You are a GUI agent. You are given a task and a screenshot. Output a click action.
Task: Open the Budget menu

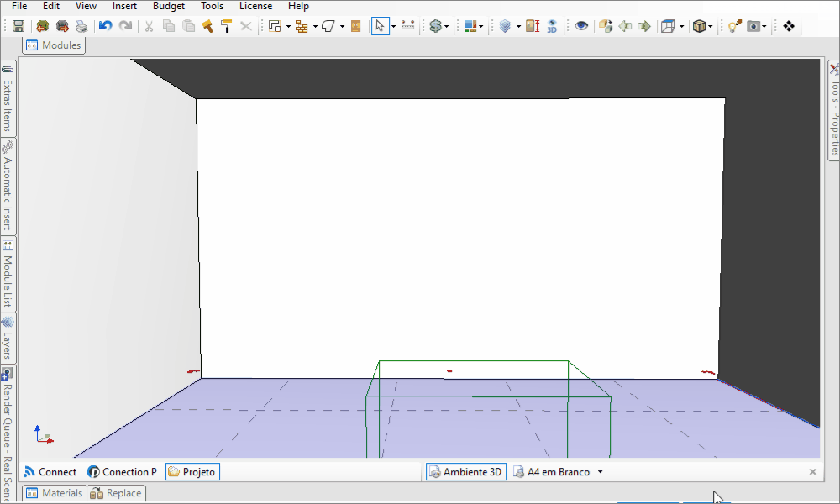coord(169,6)
